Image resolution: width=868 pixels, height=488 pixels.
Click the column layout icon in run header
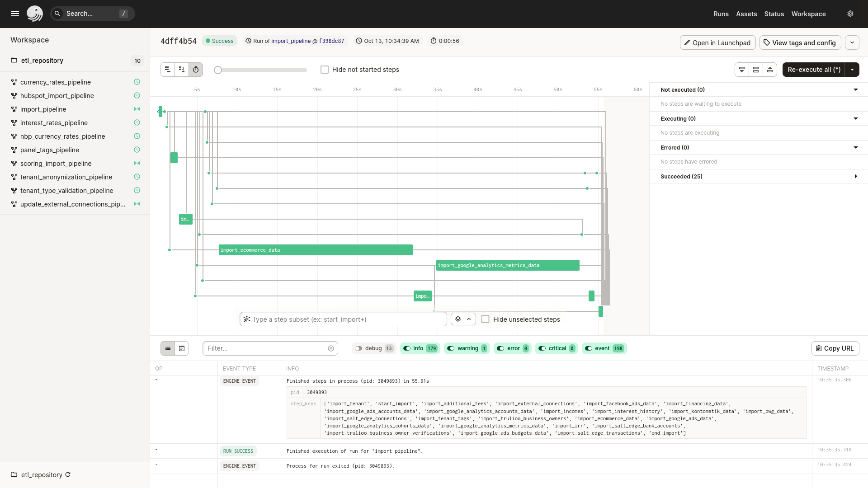756,70
